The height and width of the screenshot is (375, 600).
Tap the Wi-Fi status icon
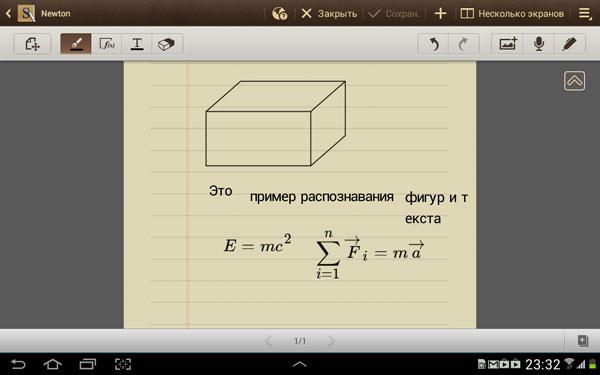(x=569, y=364)
